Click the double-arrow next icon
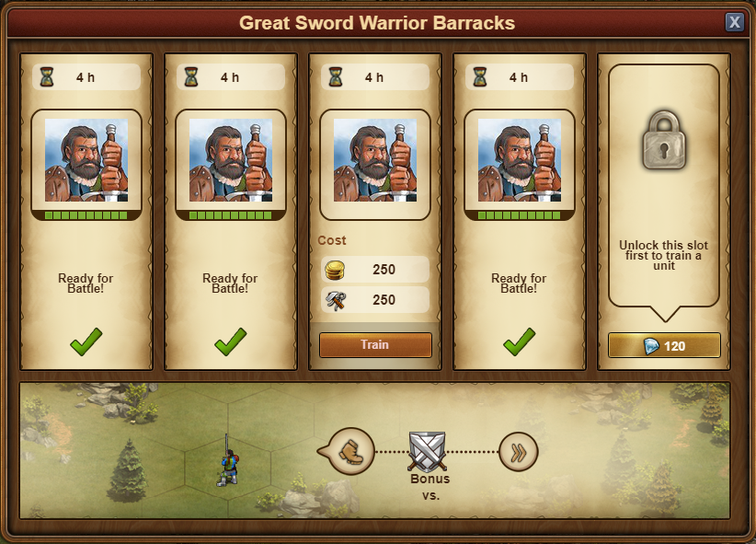The width and height of the screenshot is (756, 544). pos(519,452)
